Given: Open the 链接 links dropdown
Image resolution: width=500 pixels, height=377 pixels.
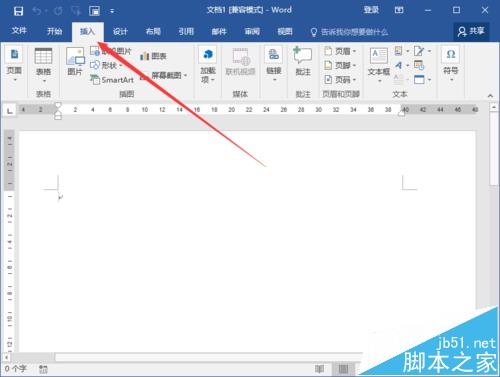Looking at the screenshot, I should (274, 65).
